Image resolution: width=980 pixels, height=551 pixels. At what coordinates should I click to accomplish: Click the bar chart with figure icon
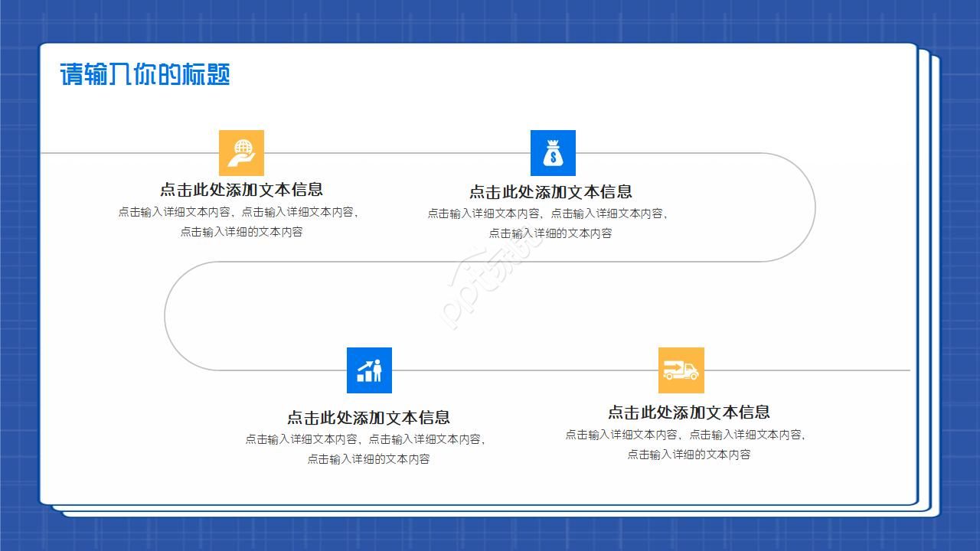tap(370, 371)
